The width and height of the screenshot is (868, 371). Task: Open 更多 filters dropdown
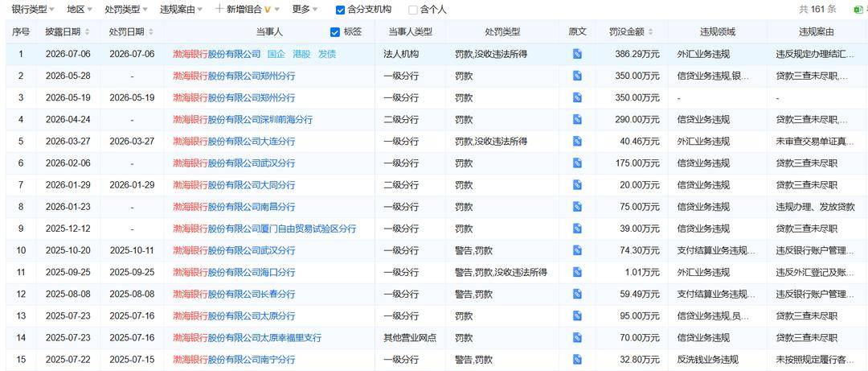(x=305, y=10)
